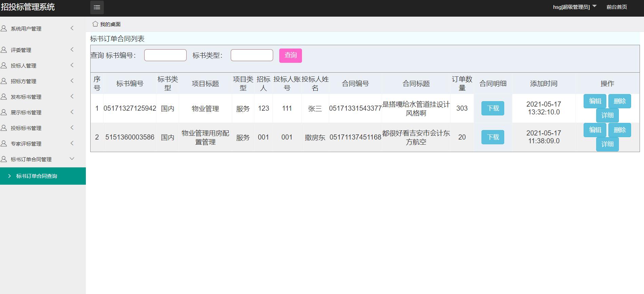Click user icon next to 投标人管理
Viewport: 644px width, 294px height.
click(4, 66)
